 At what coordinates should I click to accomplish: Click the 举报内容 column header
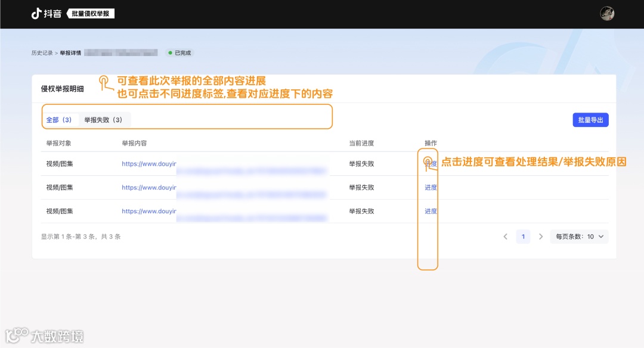134,143
